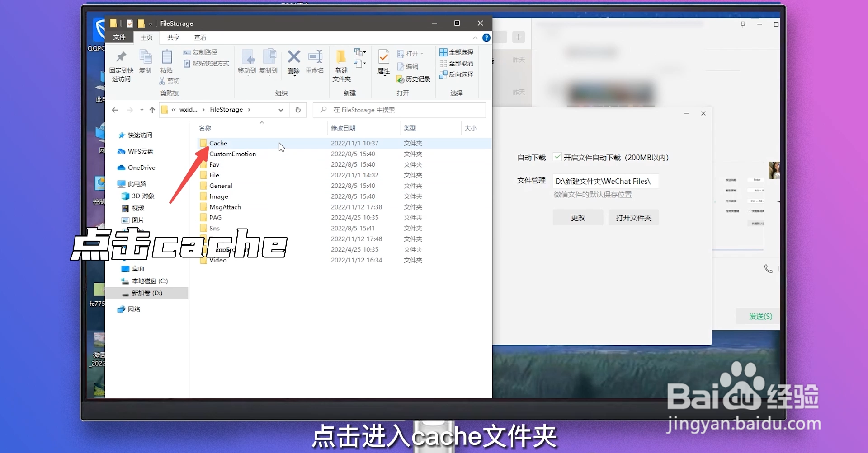Screen dimensions: 868x453
Task: Click the Refresh button
Action: 298,110
